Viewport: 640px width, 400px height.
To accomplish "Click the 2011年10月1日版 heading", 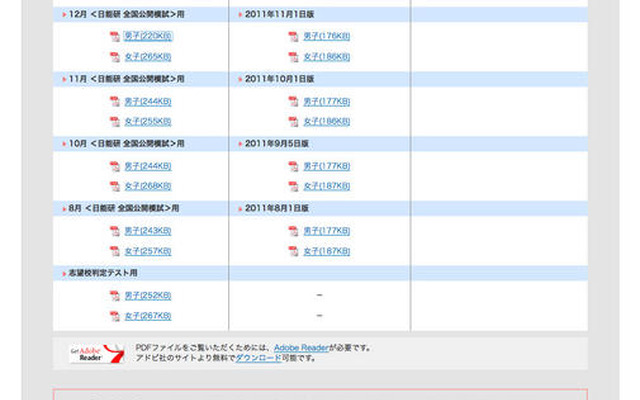I will click(280, 79).
